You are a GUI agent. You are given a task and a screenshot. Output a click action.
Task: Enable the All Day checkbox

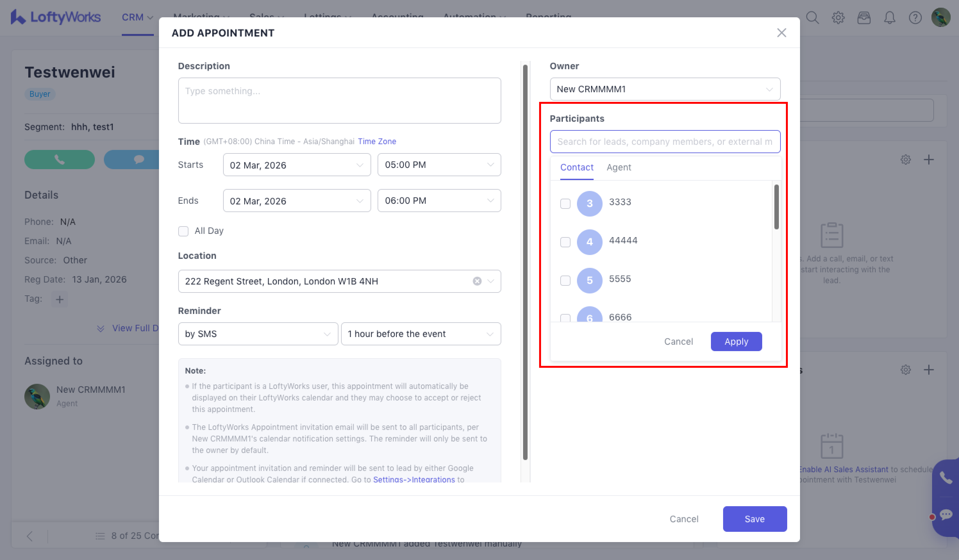183,231
